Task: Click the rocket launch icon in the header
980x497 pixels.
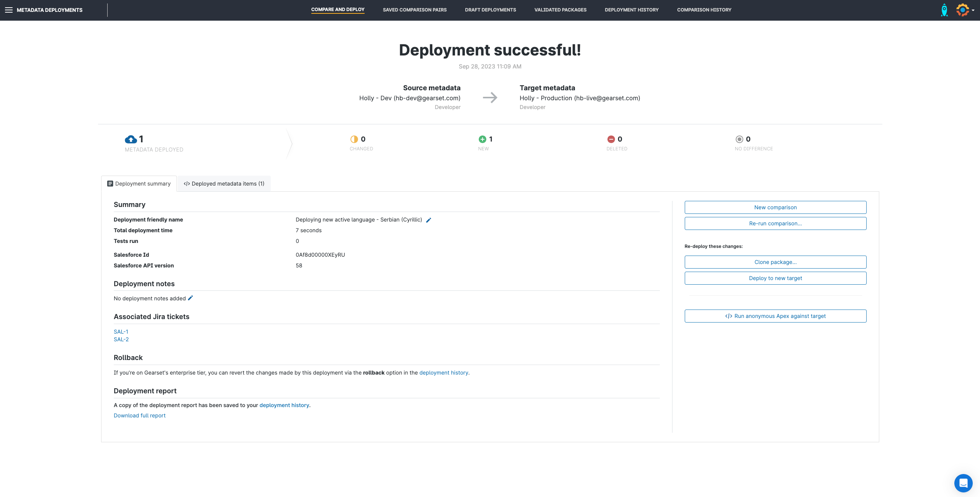Action: [x=944, y=10]
